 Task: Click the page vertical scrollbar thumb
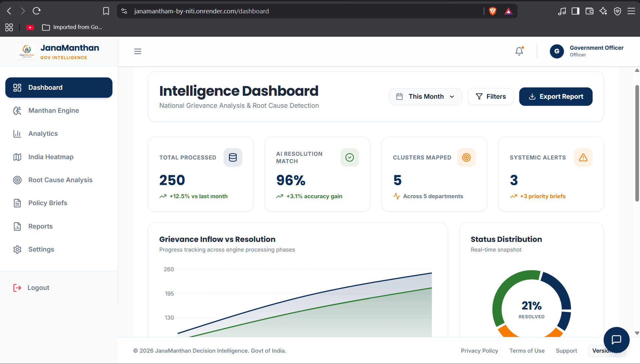point(637,143)
